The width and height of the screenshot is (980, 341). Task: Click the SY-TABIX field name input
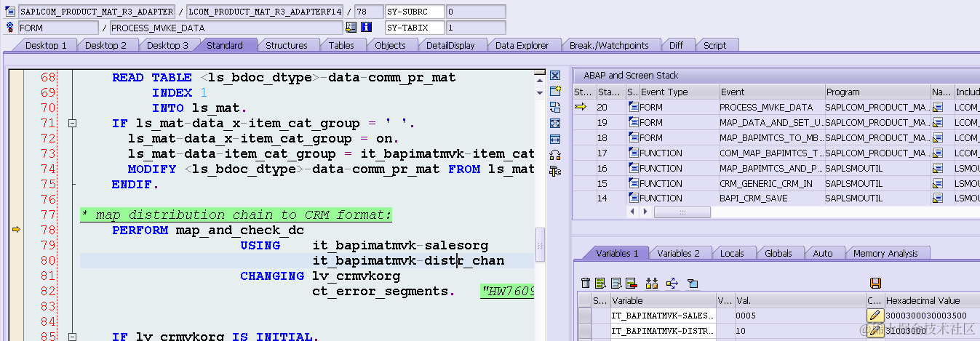(x=415, y=28)
